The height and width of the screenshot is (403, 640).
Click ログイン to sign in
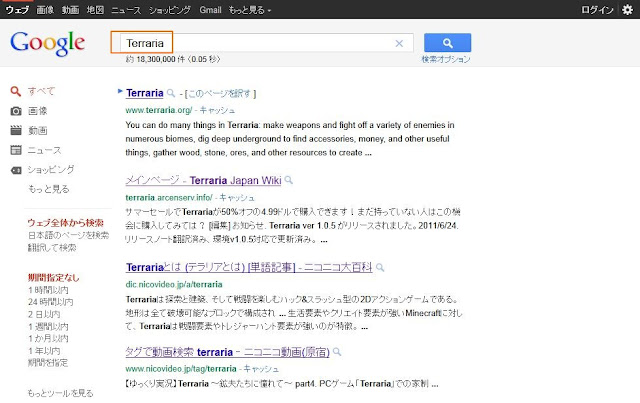597,10
